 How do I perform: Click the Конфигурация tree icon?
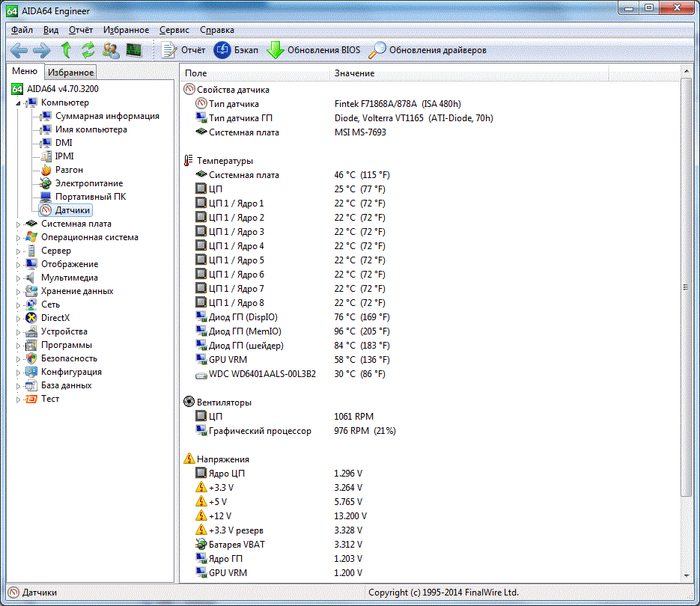click(x=31, y=372)
